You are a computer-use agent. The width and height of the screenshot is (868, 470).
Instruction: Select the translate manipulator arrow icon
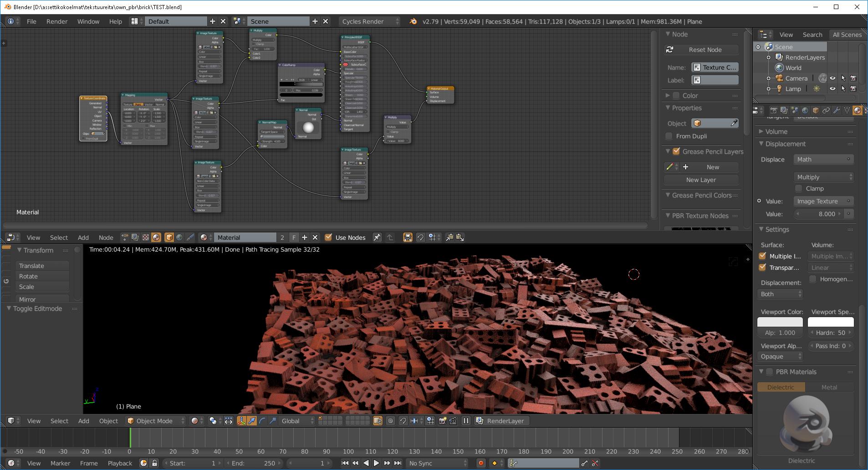[252, 421]
